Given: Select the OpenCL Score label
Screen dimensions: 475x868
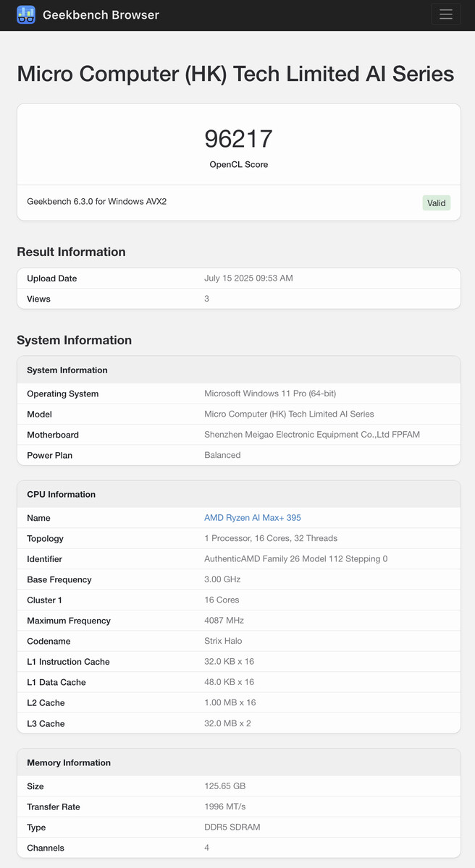Looking at the screenshot, I should 239,165.
